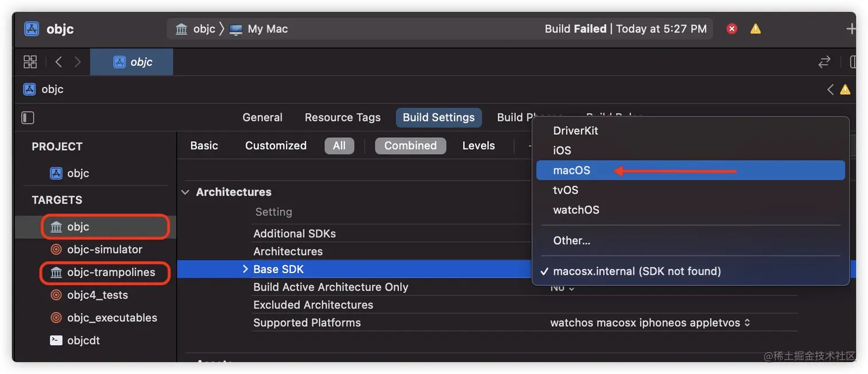Choose the My Mac run destination

[258, 29]
